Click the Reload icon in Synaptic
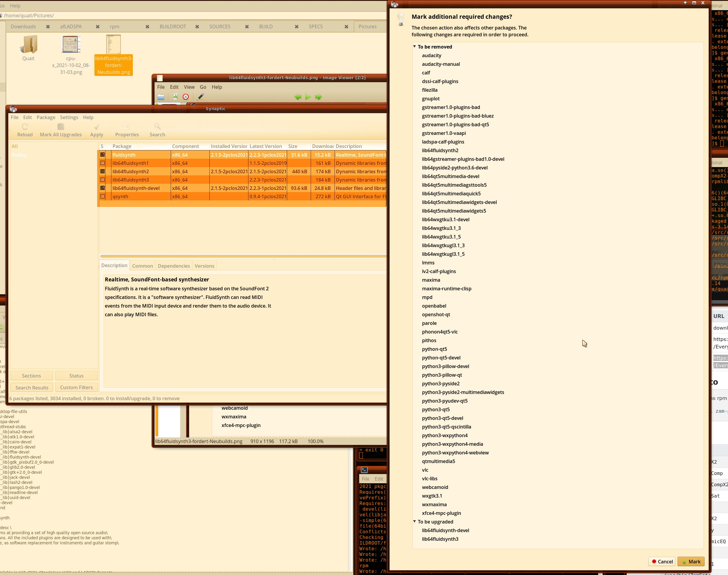The height and width of the screenshot is (575, 728). (x=25, y=127)
